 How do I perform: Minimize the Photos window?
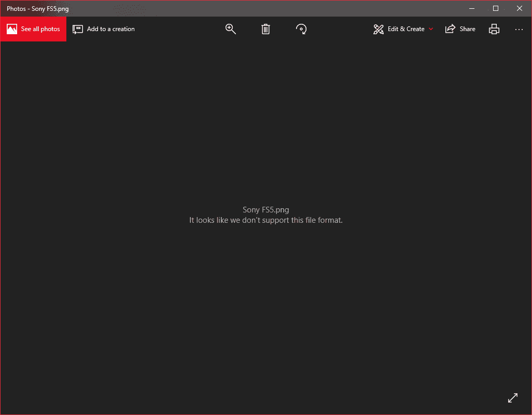[472, 8]
